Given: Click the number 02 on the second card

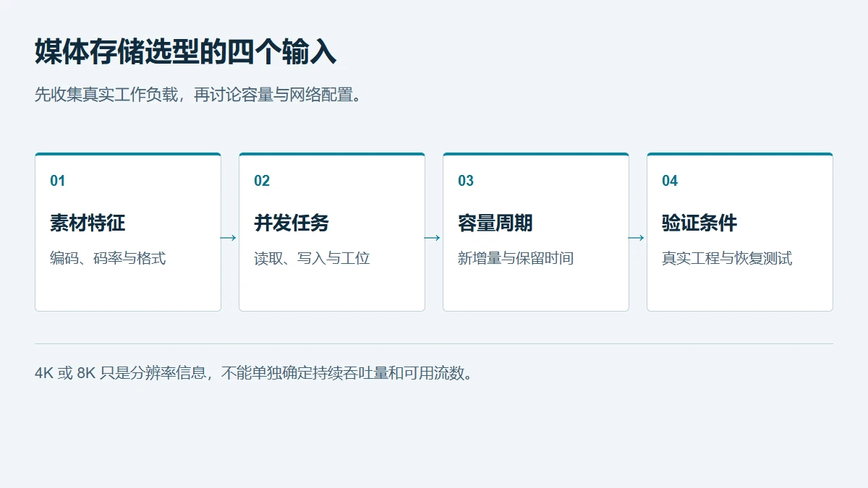Looking at the screenshot, I should point(262,181).
